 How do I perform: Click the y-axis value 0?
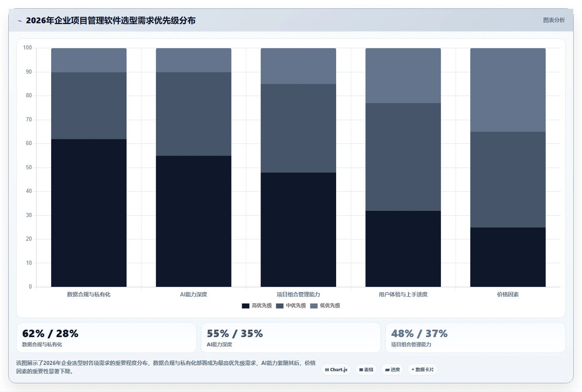click(x=30, y=287)
